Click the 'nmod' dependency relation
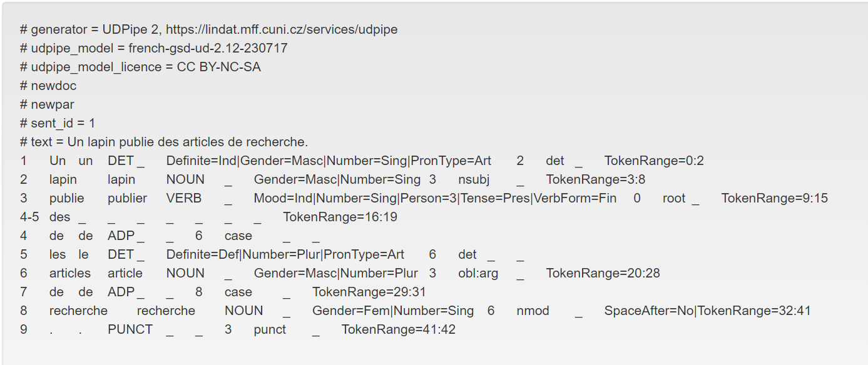The width and height of the screenshot is (868, 365). point(533,311)
